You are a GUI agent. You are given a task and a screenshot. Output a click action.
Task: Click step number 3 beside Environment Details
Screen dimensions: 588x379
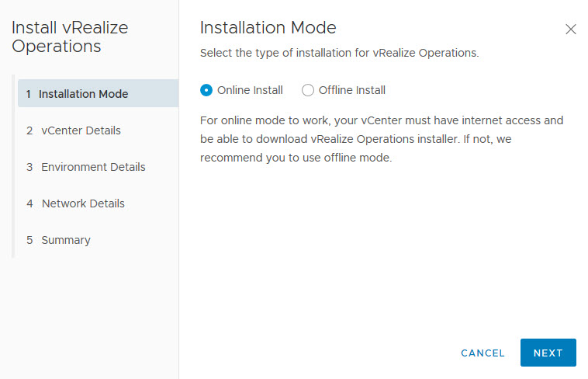[29, 167]
